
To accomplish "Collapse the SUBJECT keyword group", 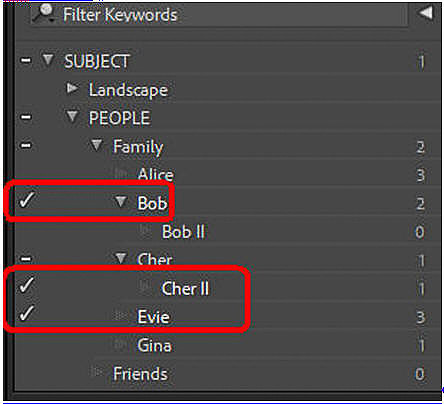I will coord(48,60).
